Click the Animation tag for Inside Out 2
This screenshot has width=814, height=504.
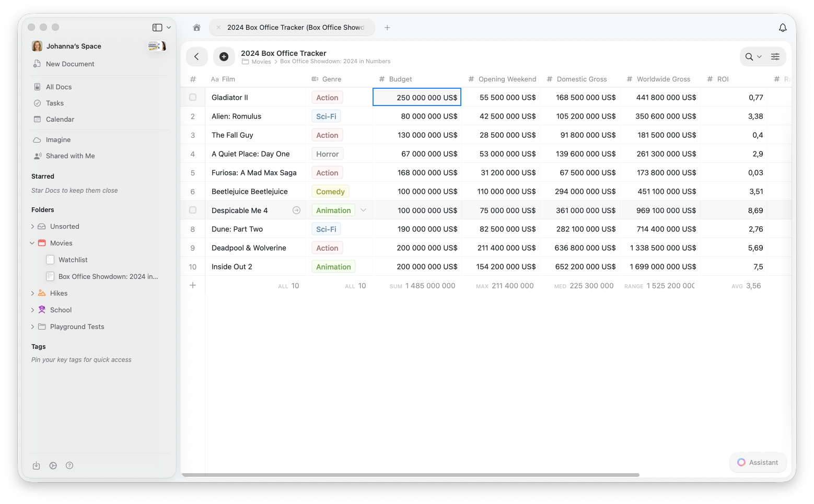(x=333, y=266)
